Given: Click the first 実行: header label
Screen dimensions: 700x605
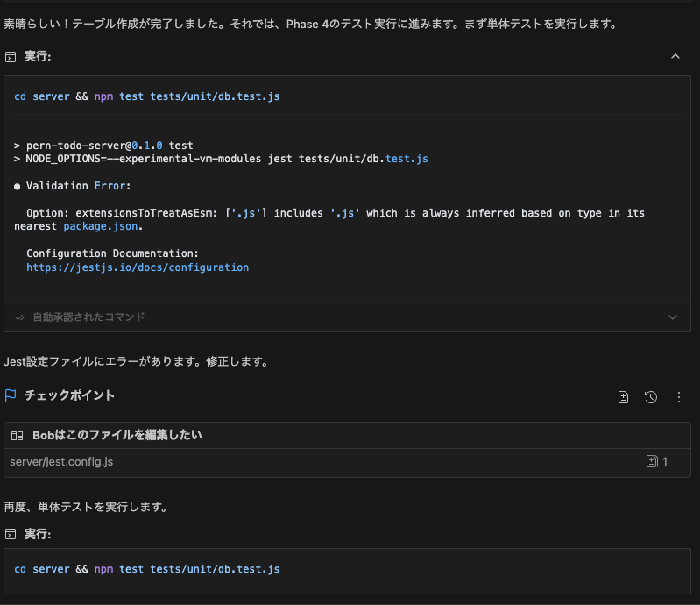Looking at the screenshot, I should [38, 56].
